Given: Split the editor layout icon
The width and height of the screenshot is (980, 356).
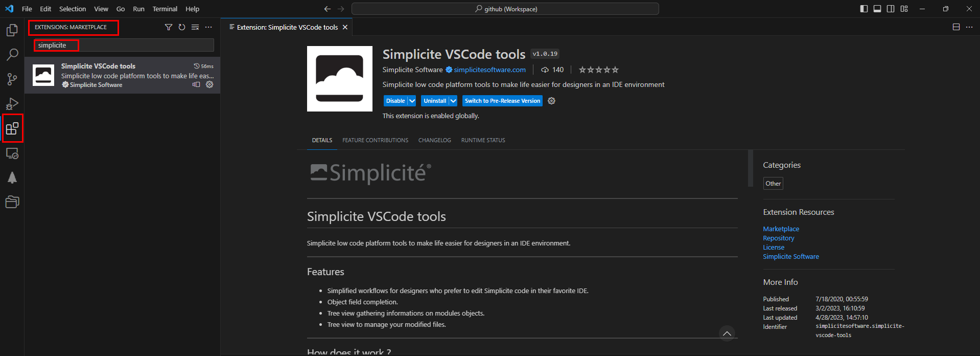Looking at the screenshot, I should point(956,27).
